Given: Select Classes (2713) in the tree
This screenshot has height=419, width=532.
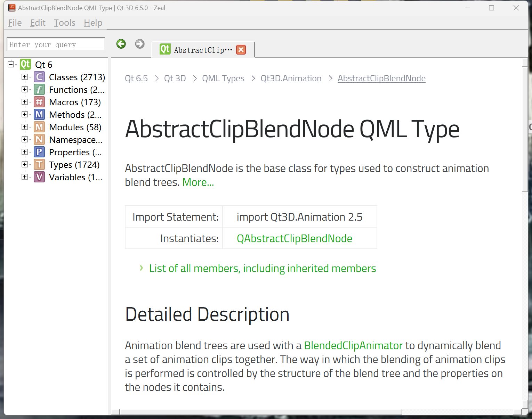Looking at the screenshot, I should point(77,77).
